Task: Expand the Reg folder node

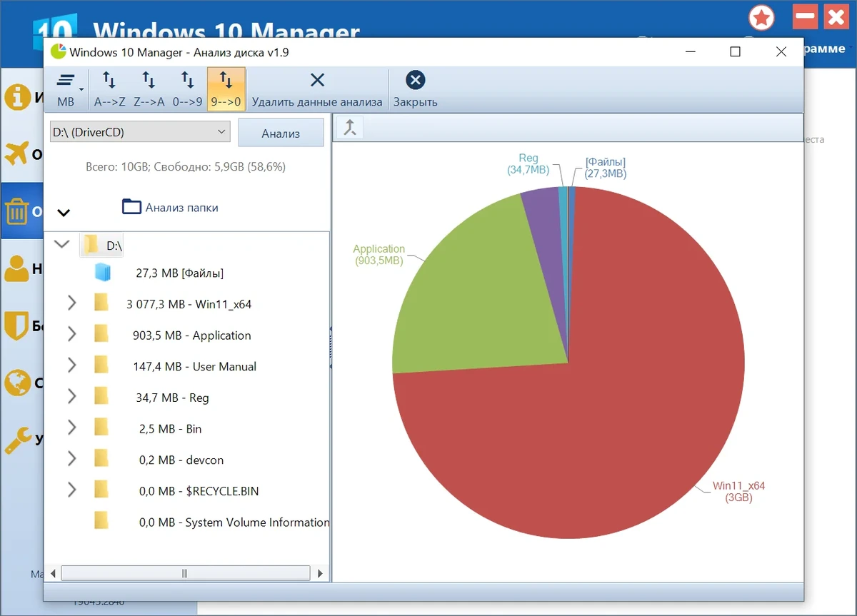Action: tap(71, 396)
